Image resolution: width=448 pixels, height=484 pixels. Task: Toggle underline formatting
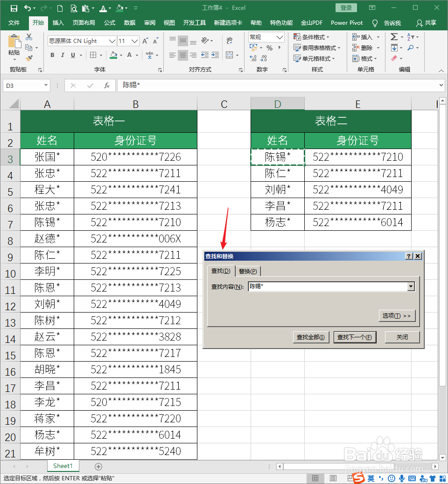point(73,55)
